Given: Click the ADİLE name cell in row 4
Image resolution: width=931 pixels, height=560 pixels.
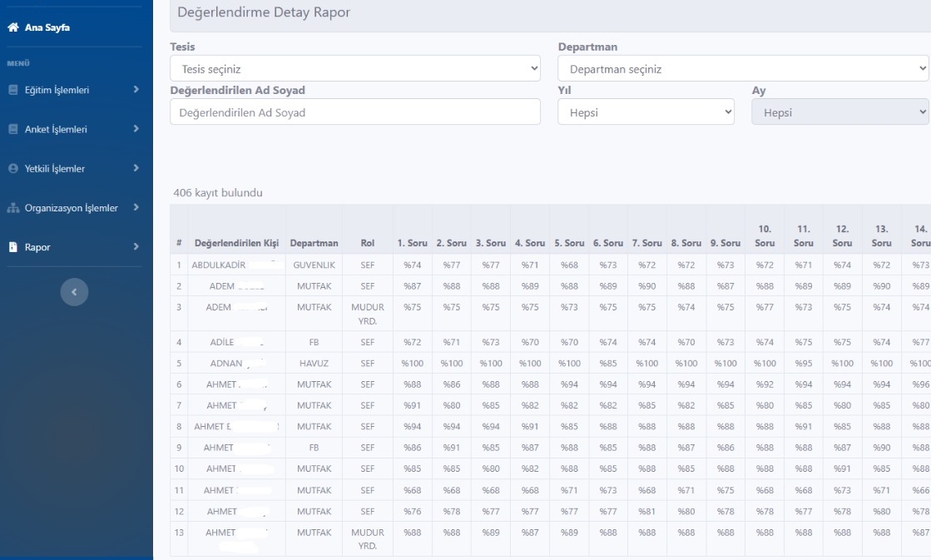Looking at the screenshot, I should pos(236,342).
